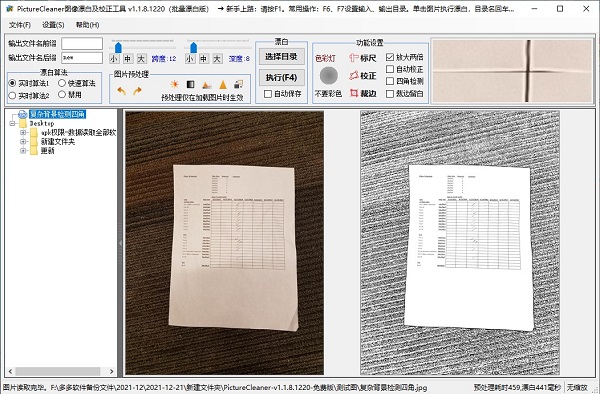Viewport: 600px width, 394px height.
Task: Click the rotate left undo arrow icon
Action: click(x=121, y=91)
